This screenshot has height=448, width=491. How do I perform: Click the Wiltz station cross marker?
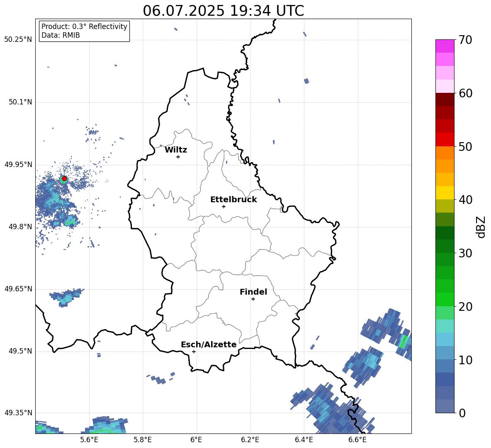[178, 157]
